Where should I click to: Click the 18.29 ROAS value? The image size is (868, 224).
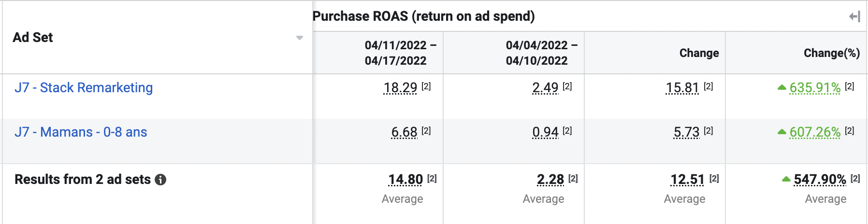(400, 88)
